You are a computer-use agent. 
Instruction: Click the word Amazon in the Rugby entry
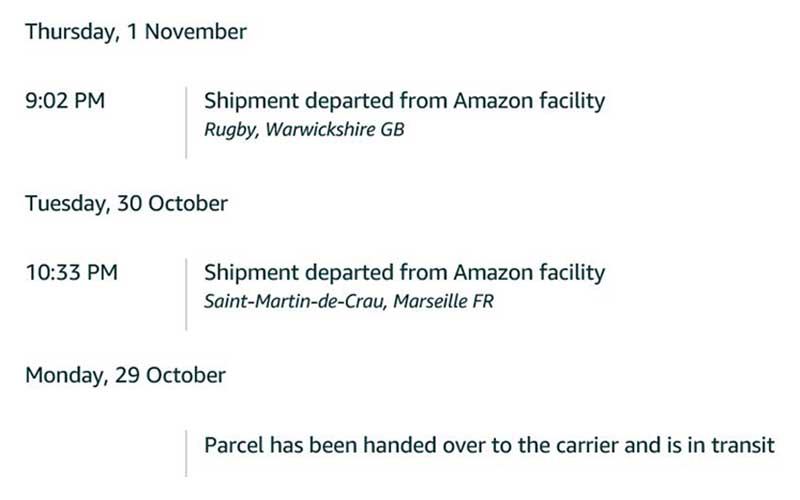(x=491, y=101)
